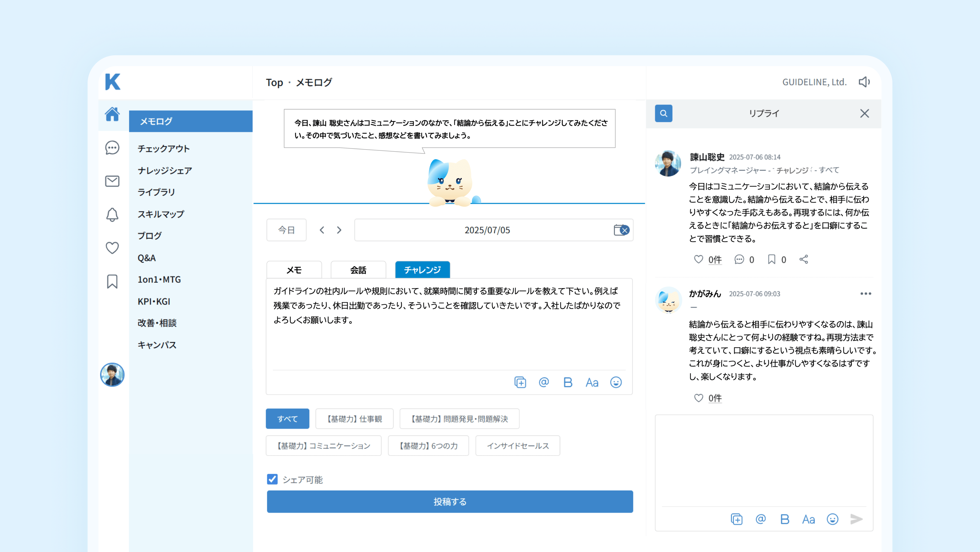
Task: Open チェックアウト in the side menu
Action: 164,148
